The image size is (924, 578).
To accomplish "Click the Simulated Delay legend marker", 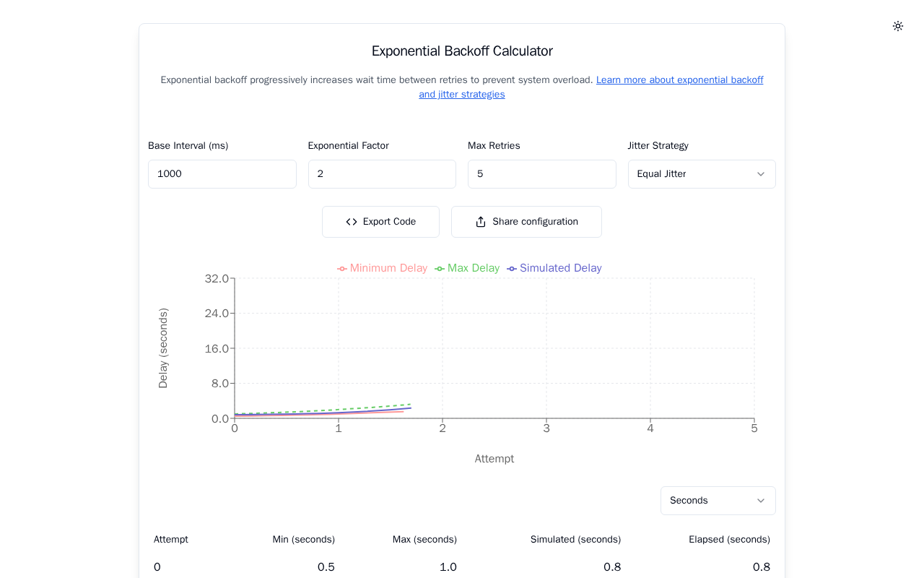I will coord(512,269).
